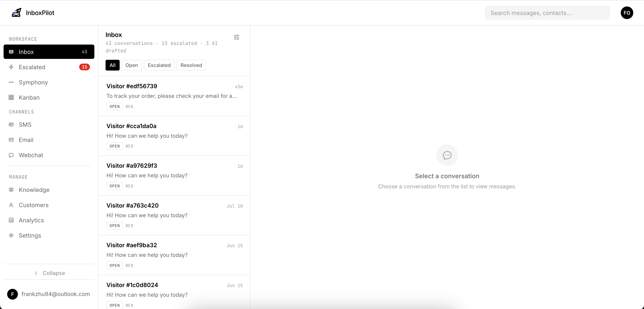Click the Analytics chart icon
This screenshot has width=644, height=309.
pos(11,220)
